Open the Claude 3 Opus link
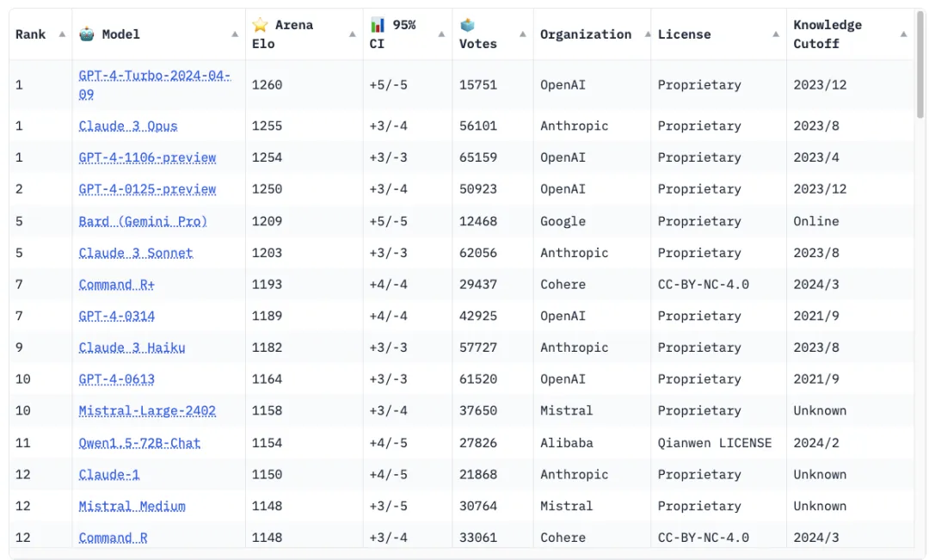The image size is (929, 560). (128, 126)
